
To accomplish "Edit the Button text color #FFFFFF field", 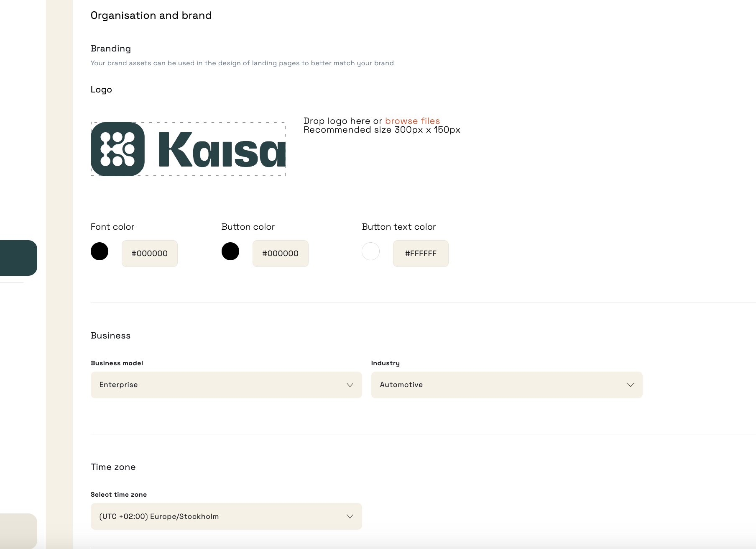I will coord(421,254).
